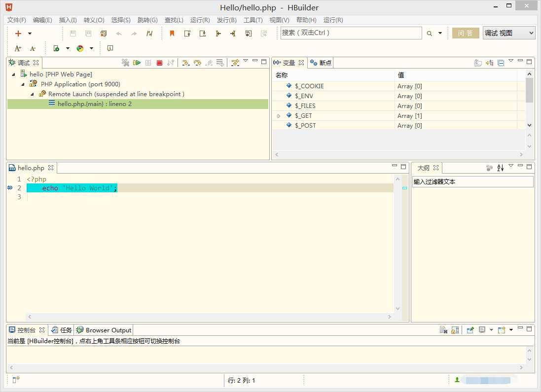Click the Resume green play debug icon
Image resolution: width=541 pixels, height=392 pixels.
[137, 63]
